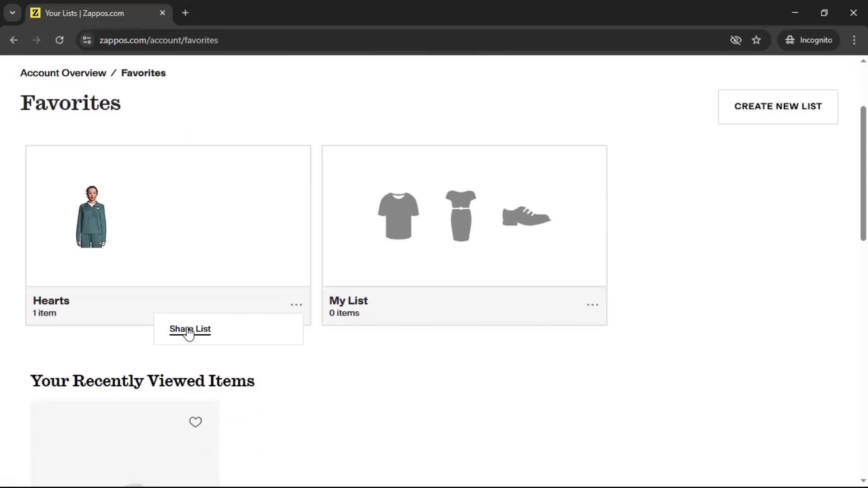Open the My List title
The width and height of the screenshot is (868, 488).
(x=348, y=300)
